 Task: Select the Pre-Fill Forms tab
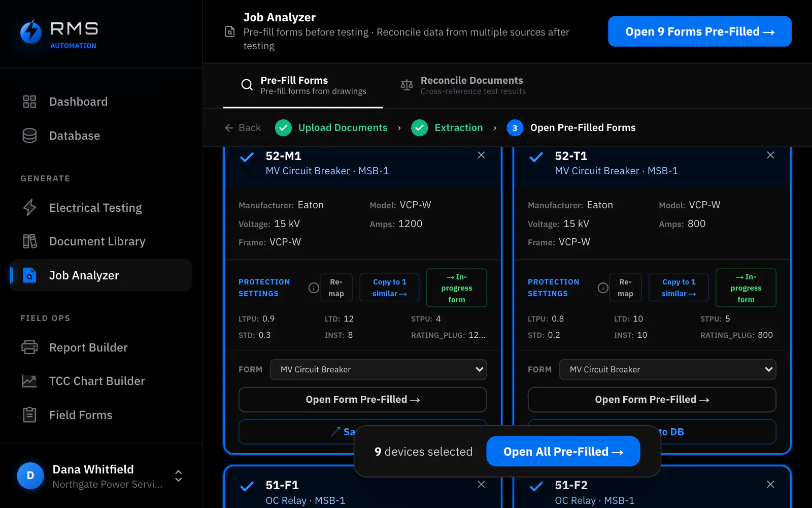[x=303, y=85]
